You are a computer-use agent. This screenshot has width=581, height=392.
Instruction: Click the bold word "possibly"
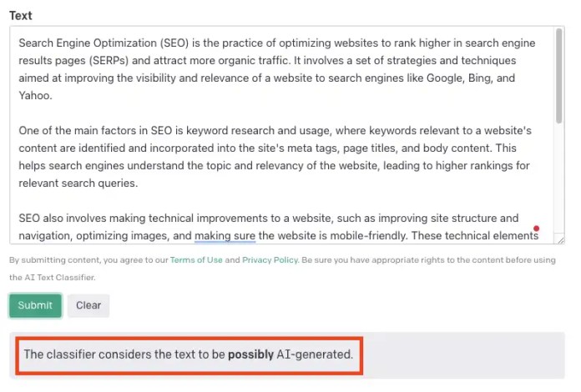(250, 354)
